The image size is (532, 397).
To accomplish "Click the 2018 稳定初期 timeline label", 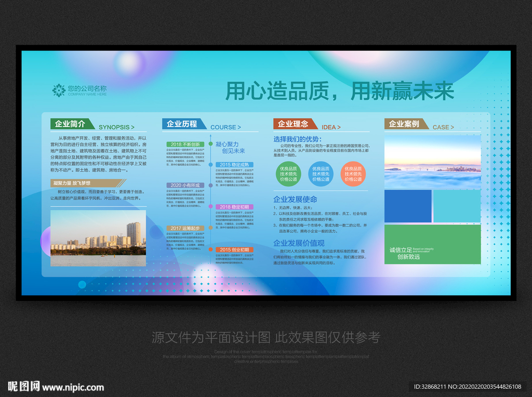I will 234,207.
